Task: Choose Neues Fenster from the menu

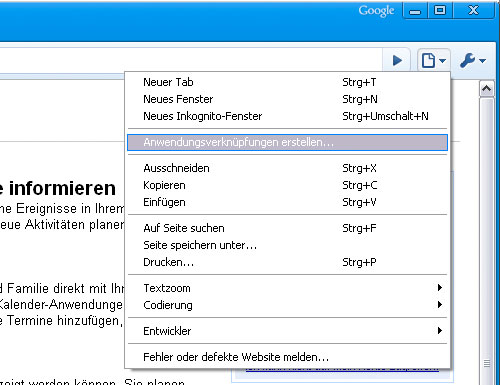Action: (287, 99)
